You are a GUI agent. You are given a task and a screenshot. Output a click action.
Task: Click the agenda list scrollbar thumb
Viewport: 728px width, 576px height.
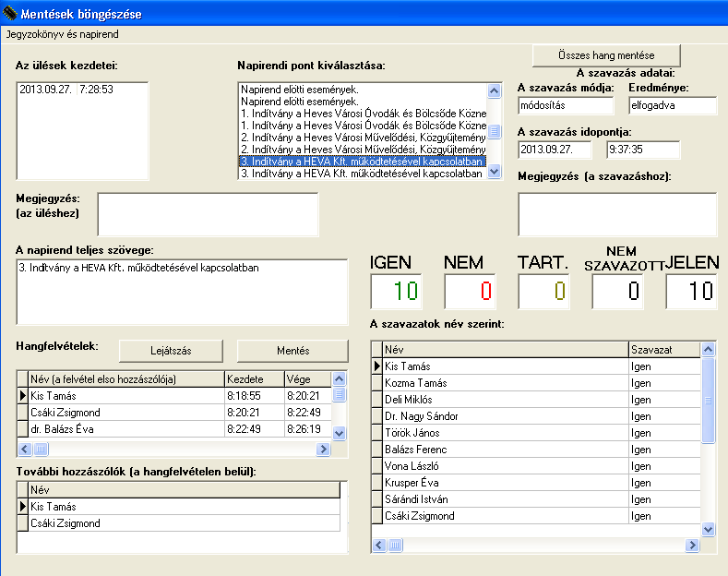495,131
